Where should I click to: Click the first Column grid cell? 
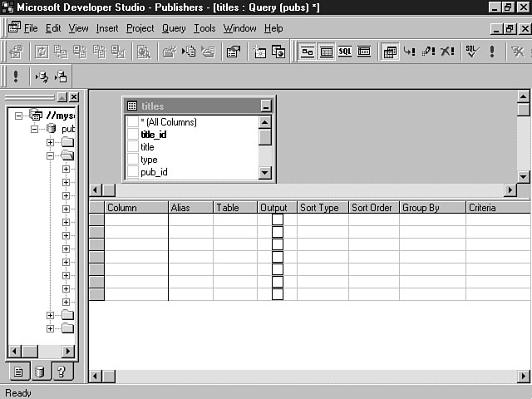click(x=136, y=219)
